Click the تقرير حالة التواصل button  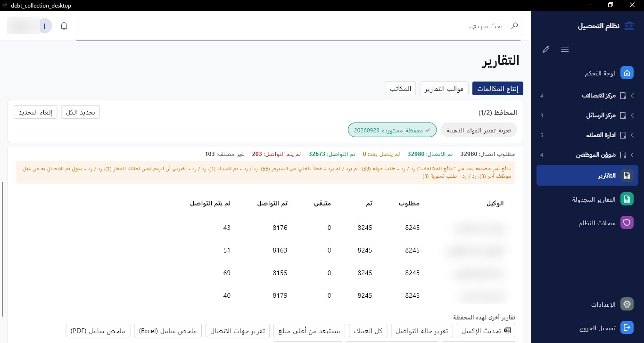422,331
